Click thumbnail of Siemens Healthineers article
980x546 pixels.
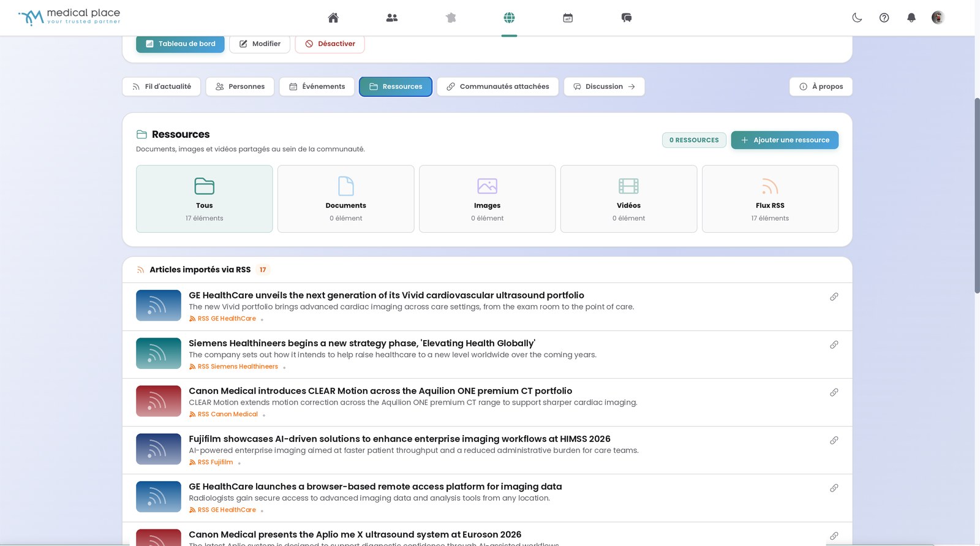[159, 353]
